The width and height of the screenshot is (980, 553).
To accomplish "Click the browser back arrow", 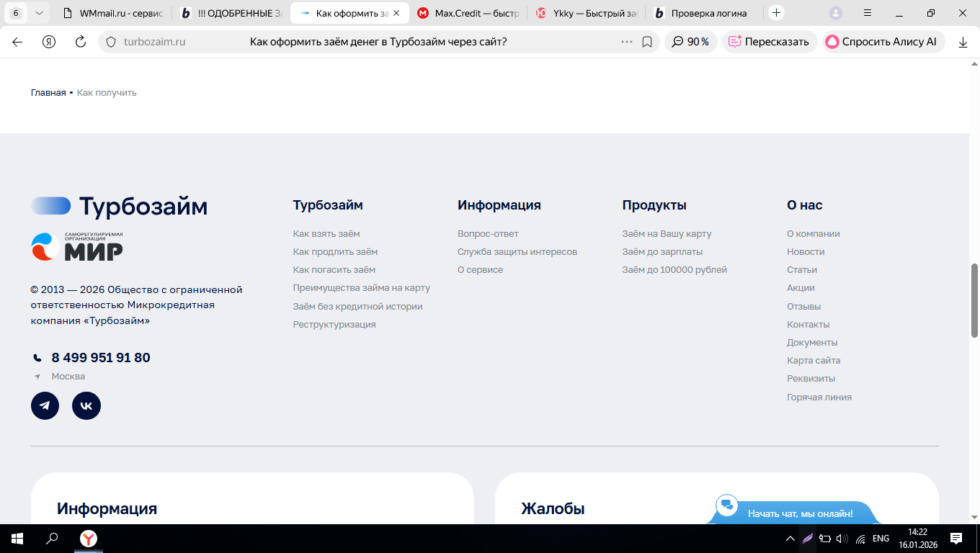I will [x=17, y=42].
